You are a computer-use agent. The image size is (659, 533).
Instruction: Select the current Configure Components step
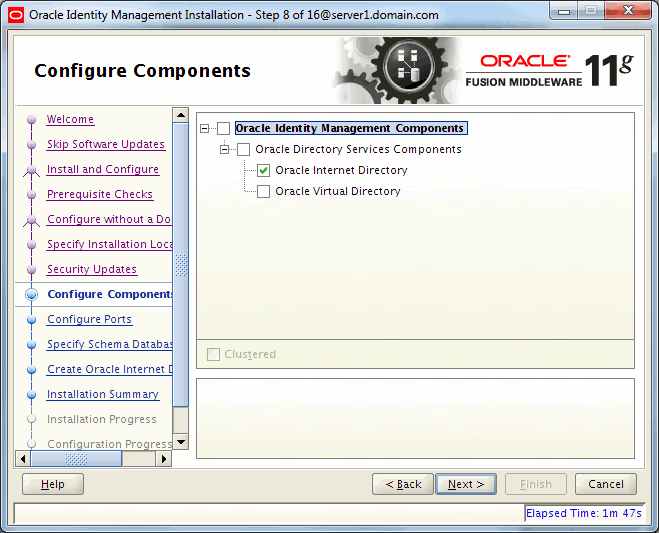click(110, 294)
